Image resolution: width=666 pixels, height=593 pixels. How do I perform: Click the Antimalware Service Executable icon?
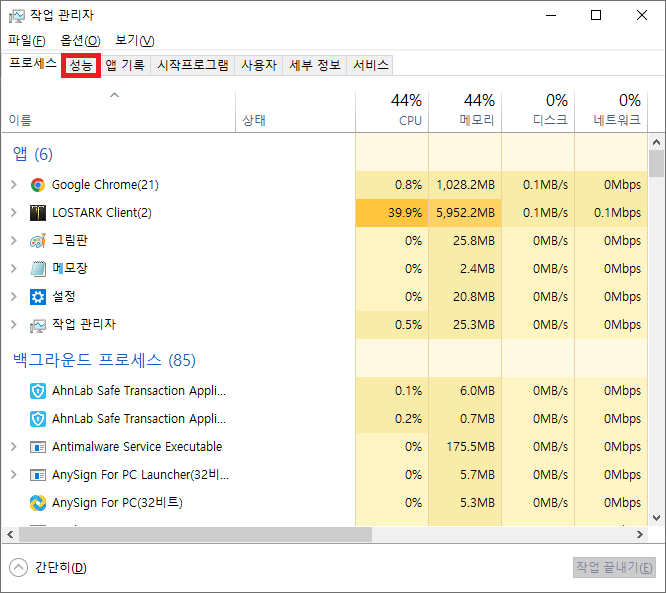tap(38, 447)
